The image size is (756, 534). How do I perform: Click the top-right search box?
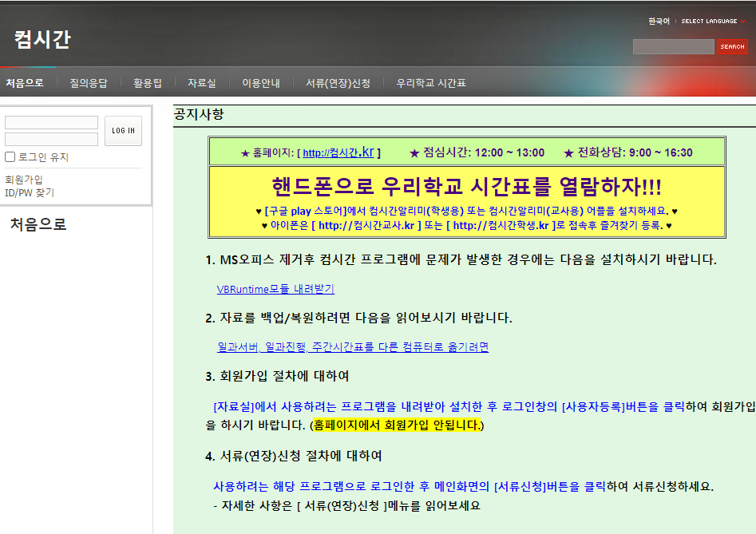click(x=673, y=45)
